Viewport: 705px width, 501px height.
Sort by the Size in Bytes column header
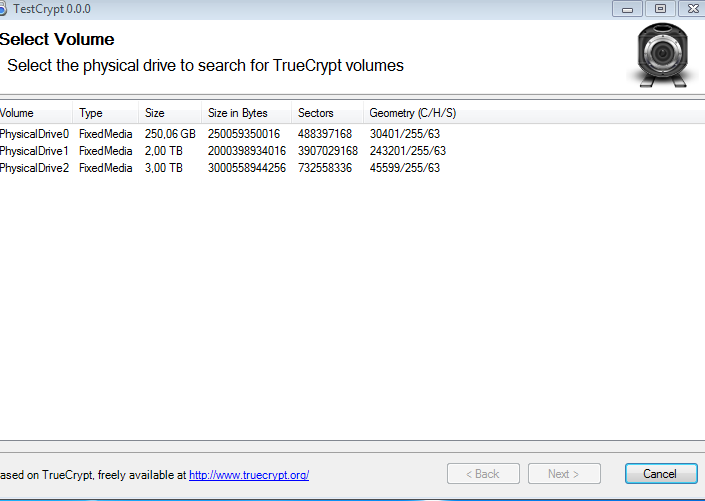[x=246, y=113]
